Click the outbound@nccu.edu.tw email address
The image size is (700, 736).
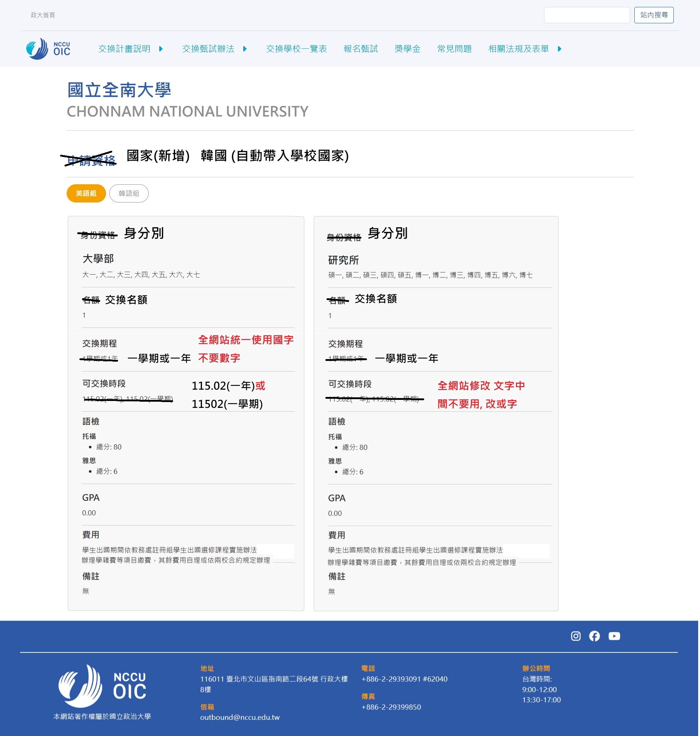click(x=240, y=717)
